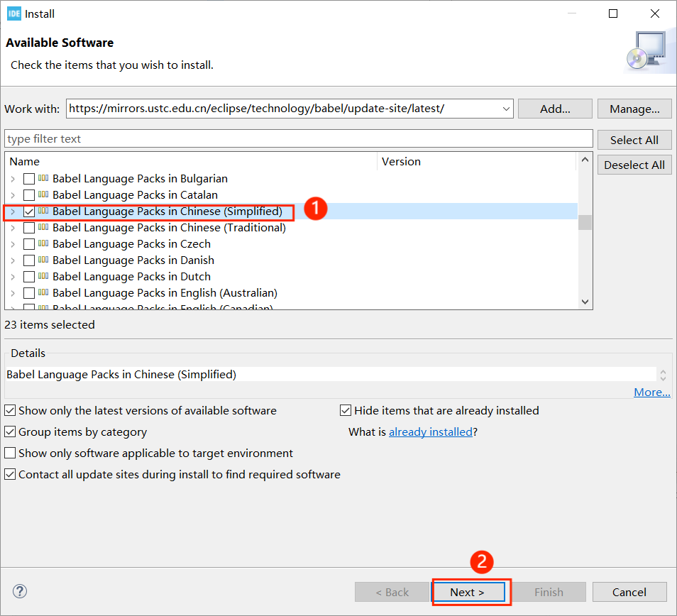This screenshot has width=677, height=616.
Task: Open the Manage... sites dialog
Action: (x=634, y=109)
